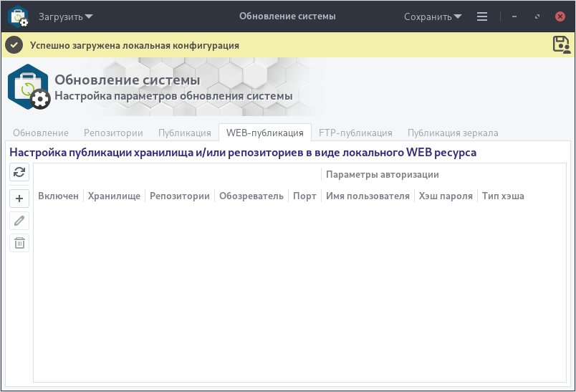Refresh the WEB publication list
Screen dimensions: 576x392
pyautogui.click(x=19, y=172)
